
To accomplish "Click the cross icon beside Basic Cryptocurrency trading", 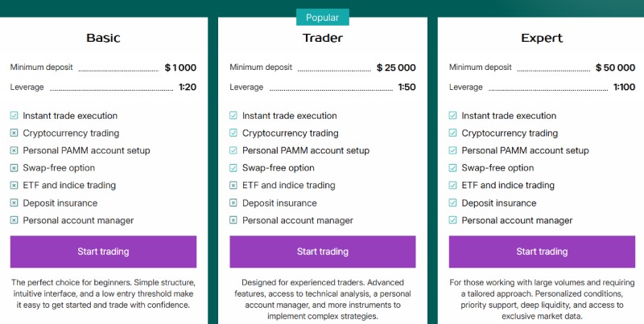I will [x=14, y=133].
